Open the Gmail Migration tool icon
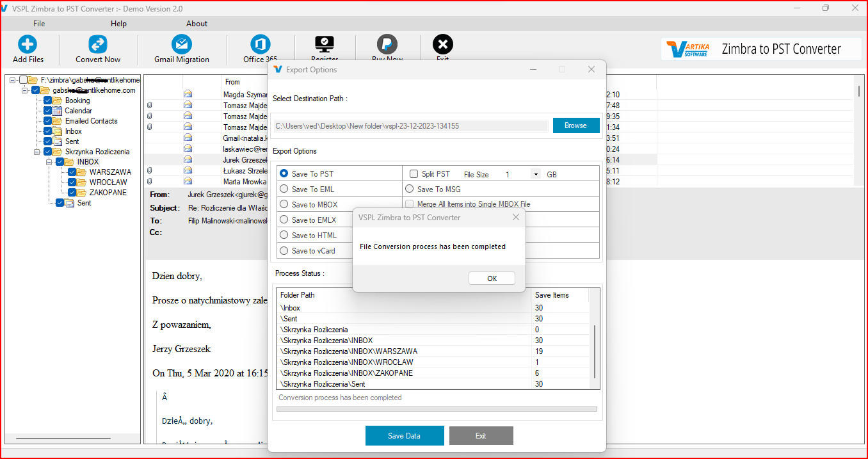Viewport: 868px width, 459px height. tap(182, 44)
